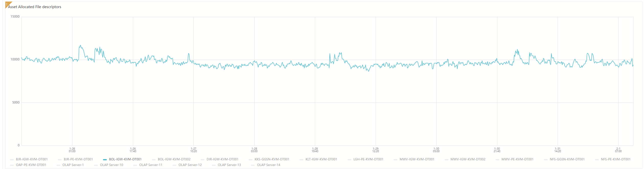Toggle BJR-IGW-KVM-DT001 series in legend

(x=32, y=159)
